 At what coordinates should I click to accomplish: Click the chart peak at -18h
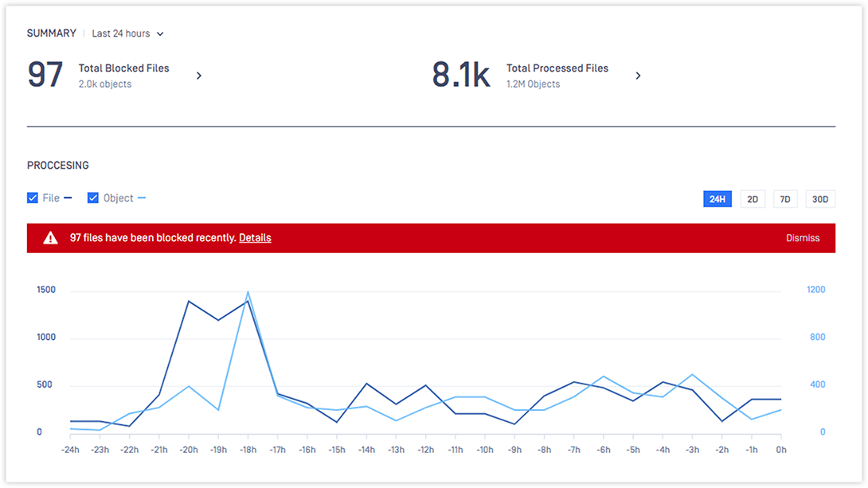[248, 293]
